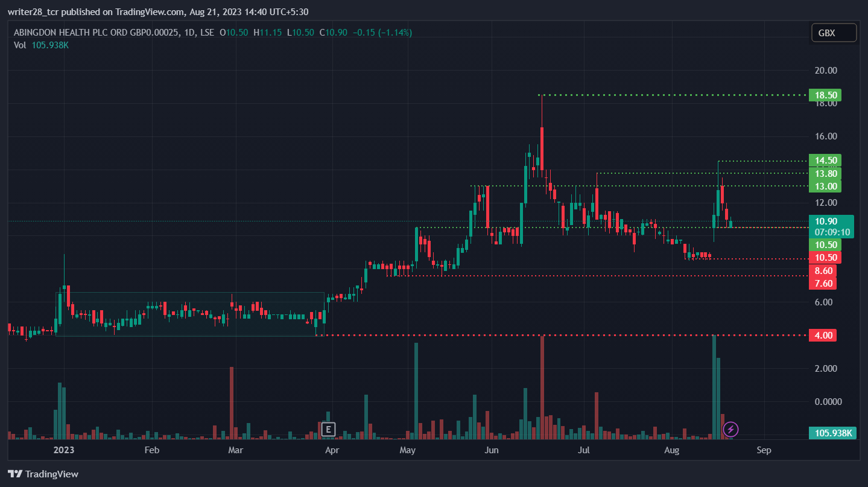Select the 13.00 green price label
The height and width of the screenshot is (487, 868).
pyautogui.click(x=825, y=186)
